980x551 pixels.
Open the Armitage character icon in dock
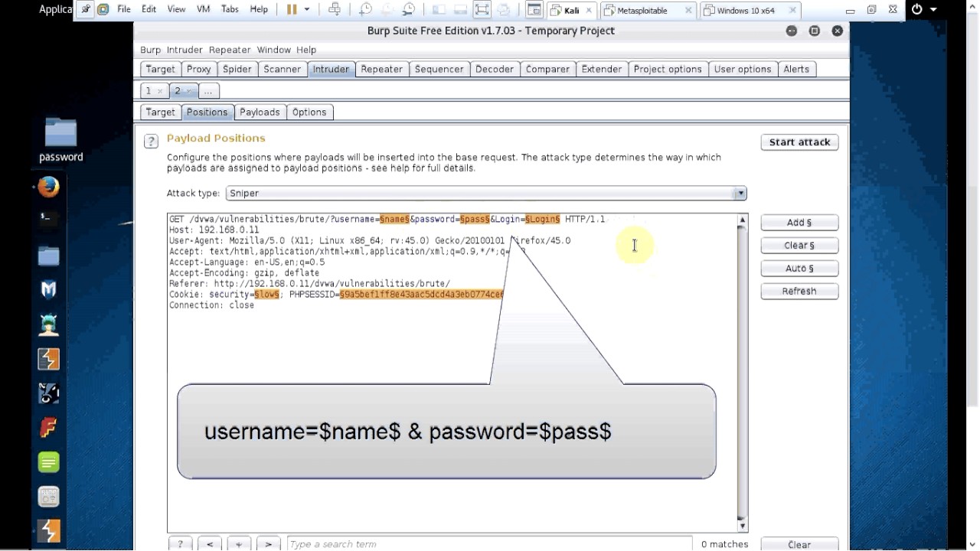coord(48,324)
